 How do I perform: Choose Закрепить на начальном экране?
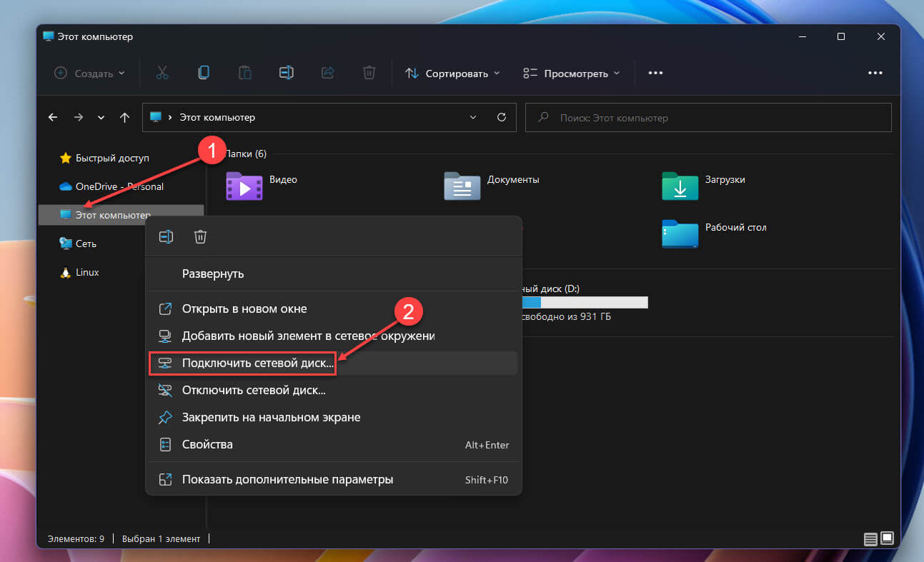(x=334, y=417)
